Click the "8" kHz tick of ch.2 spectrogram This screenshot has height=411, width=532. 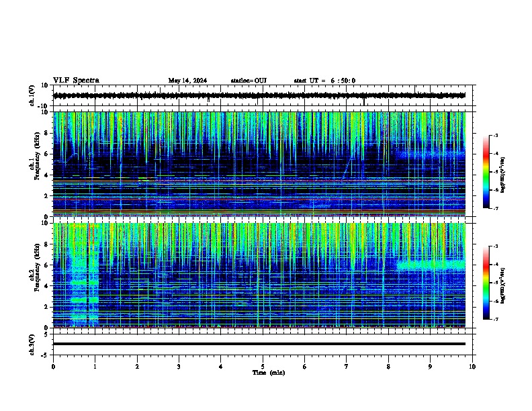coord(46,244)
